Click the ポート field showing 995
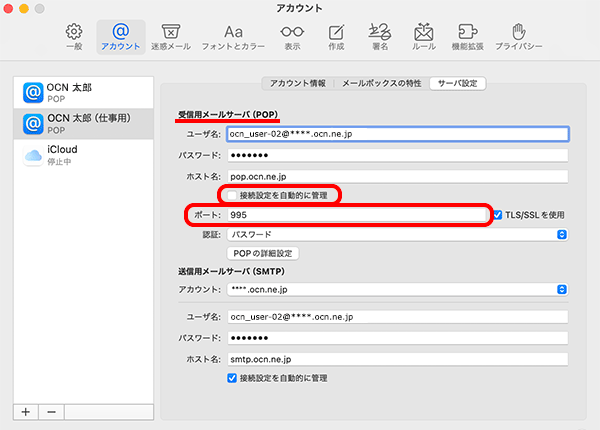 pos(357,215)
